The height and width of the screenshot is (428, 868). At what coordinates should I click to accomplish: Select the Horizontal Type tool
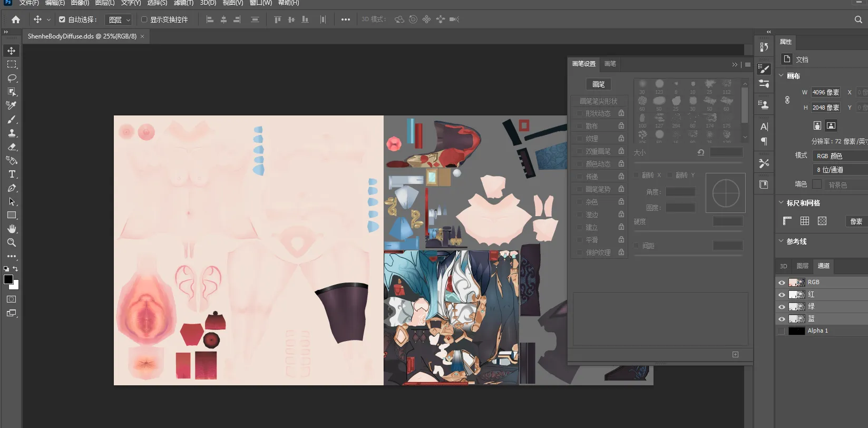click(12, 174)
